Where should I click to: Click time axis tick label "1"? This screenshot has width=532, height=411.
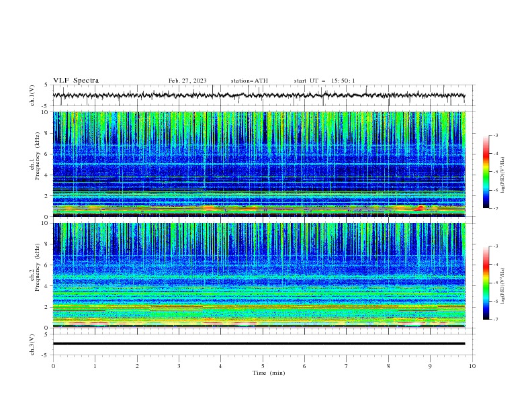tap(95, 366)
